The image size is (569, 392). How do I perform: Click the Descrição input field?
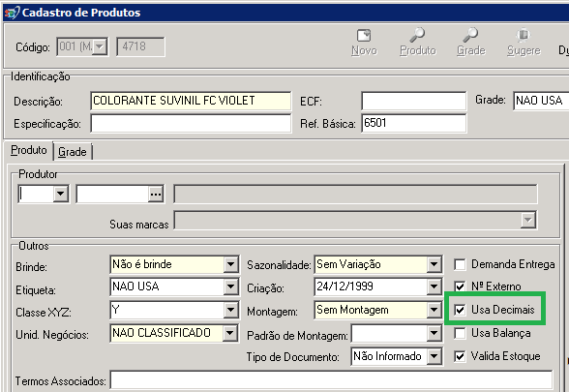[191, 101]
